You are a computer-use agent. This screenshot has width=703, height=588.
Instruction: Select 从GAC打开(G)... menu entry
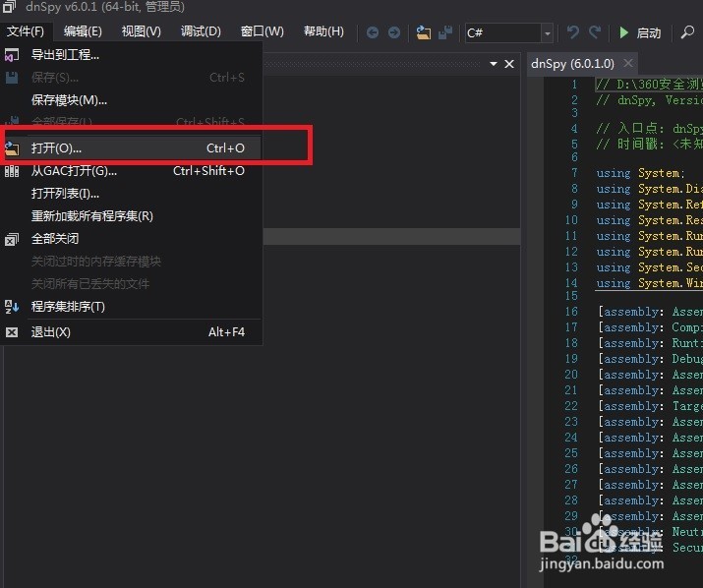[x=132, y=171]
